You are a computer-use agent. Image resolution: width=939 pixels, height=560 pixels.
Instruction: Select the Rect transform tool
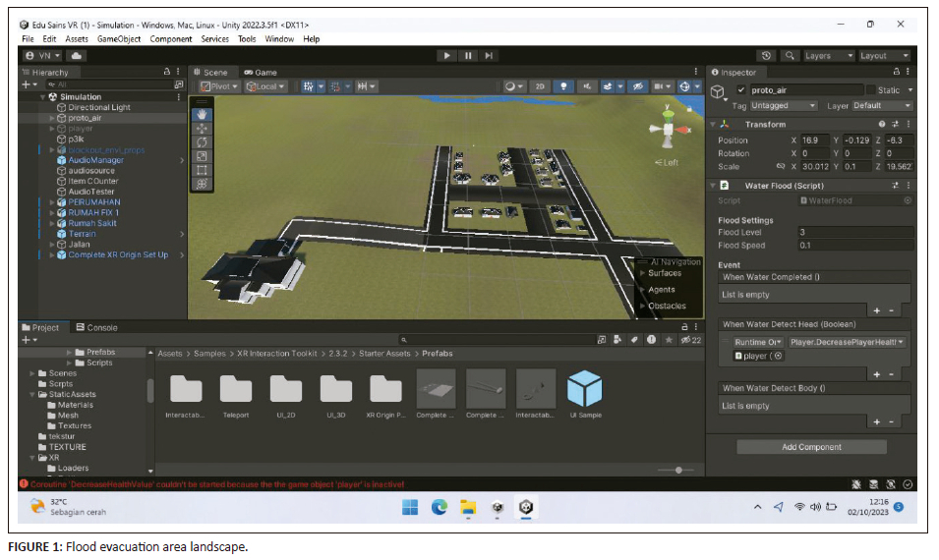click(x=202, y=170)
